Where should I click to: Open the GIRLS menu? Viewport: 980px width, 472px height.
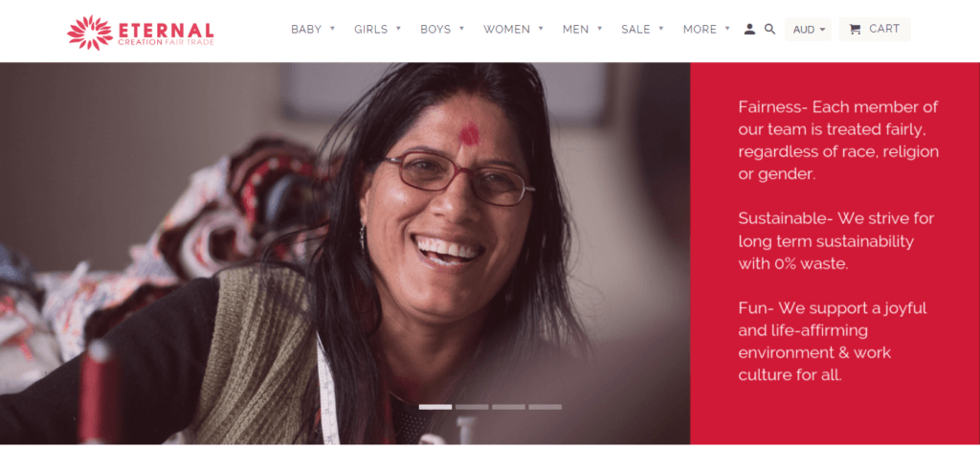coord(377,29)
